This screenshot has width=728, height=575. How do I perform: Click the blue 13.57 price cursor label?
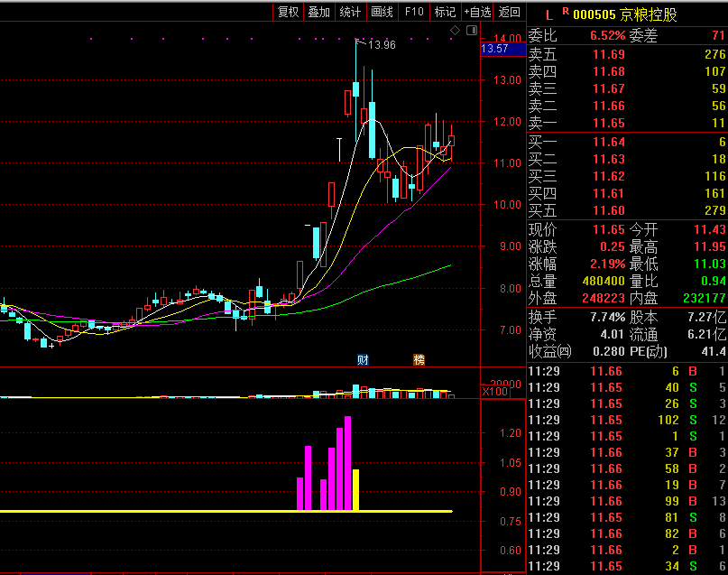coord(502,49)
